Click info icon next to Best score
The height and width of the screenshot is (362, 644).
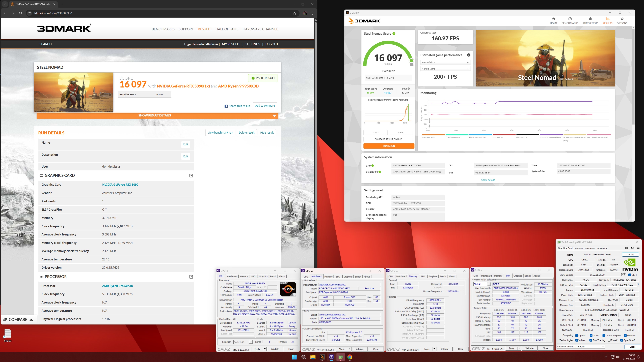[409, 88]
